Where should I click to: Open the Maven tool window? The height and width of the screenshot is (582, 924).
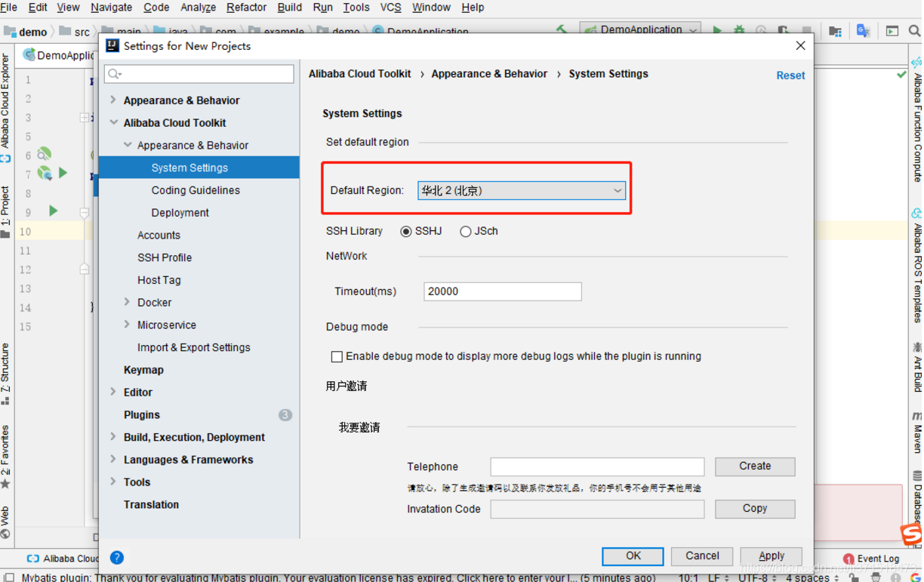(x=916, y=433)
